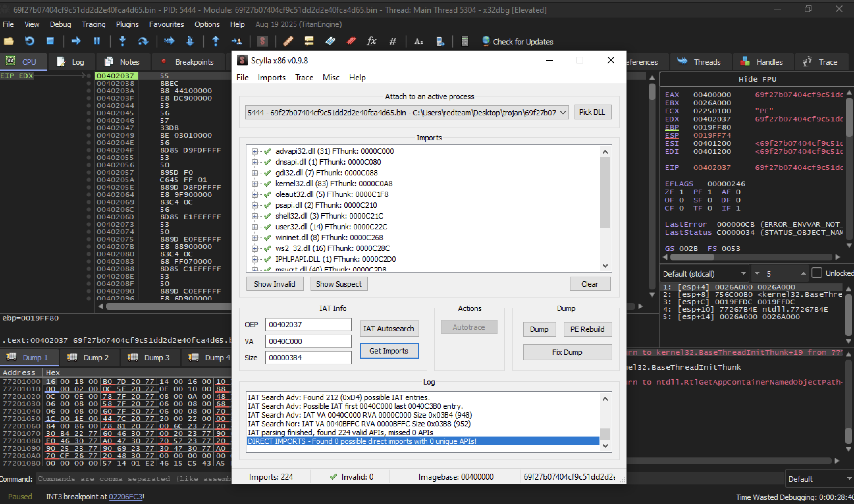Click the step over icon
The height and width of the screenshot is (504, 854).
click(x=143, y=41)
